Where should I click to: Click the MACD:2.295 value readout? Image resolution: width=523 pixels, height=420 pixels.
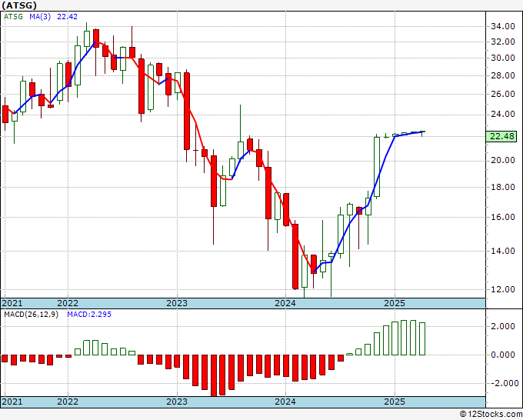coord(89,315)
